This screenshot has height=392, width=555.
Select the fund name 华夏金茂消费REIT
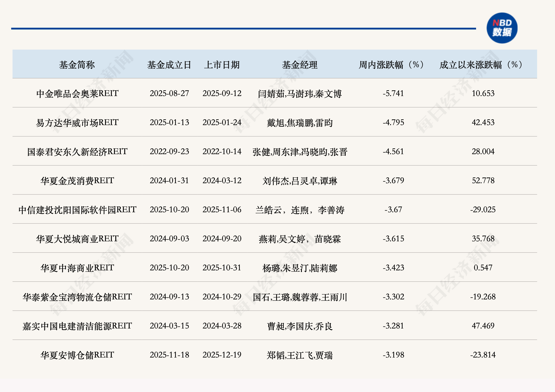(77, 180)
